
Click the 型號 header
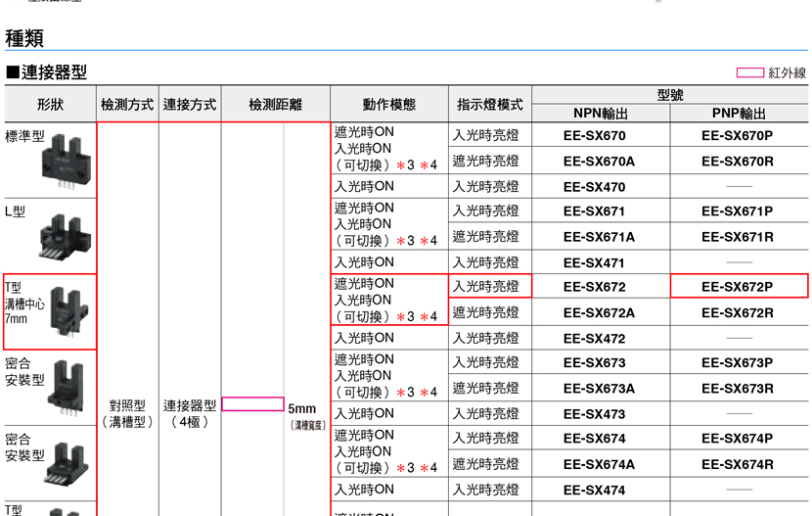click(670, 95)
